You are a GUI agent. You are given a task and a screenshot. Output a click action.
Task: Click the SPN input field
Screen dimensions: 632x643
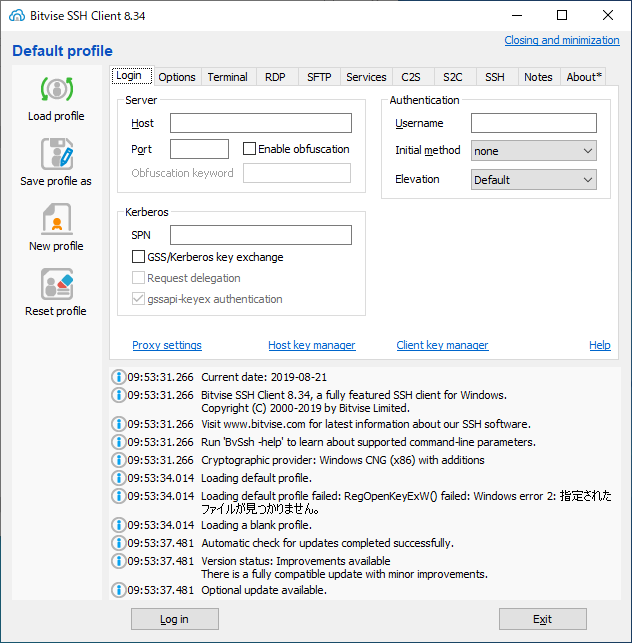[x=261, y=235]
